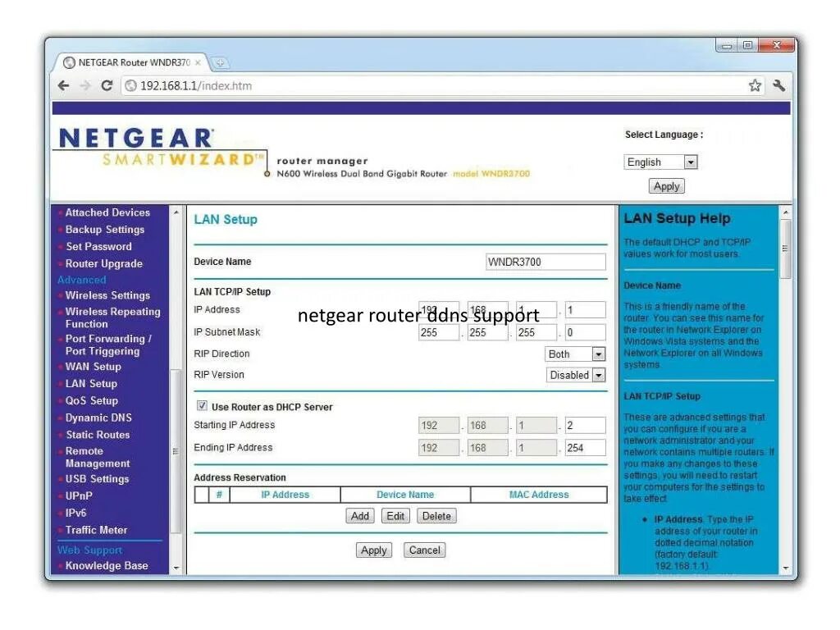
Task: Click IP Address column header
Action: tap(285, 495)
